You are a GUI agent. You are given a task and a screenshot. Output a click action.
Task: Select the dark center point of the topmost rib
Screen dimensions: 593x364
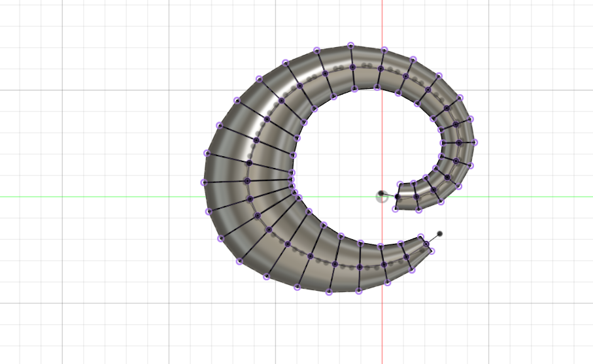tap(352, 67)
